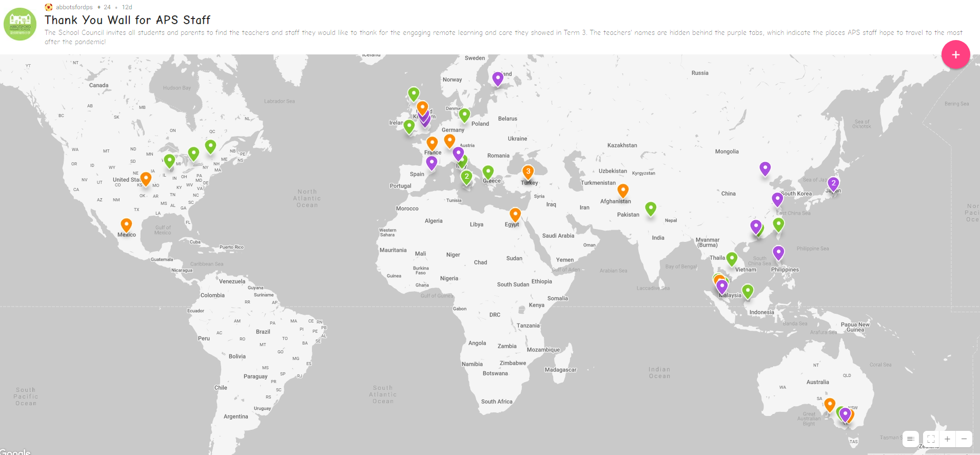
Task: Expand the orange cluster of 3 in Turkey
Action: pyautogui.click(x=528, y=172)
